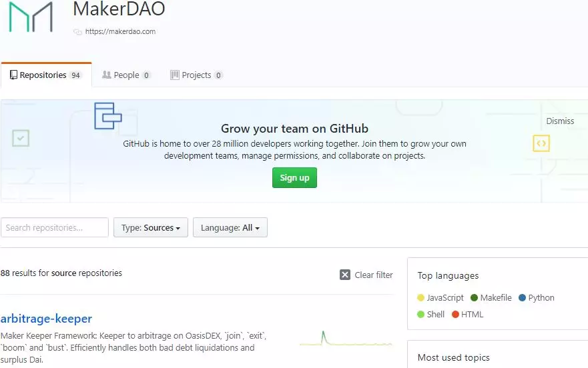Viewport: 588px width, 368px height.
Task: Click the 94 repositories counter badge
Action: click(x=75, y=75)
